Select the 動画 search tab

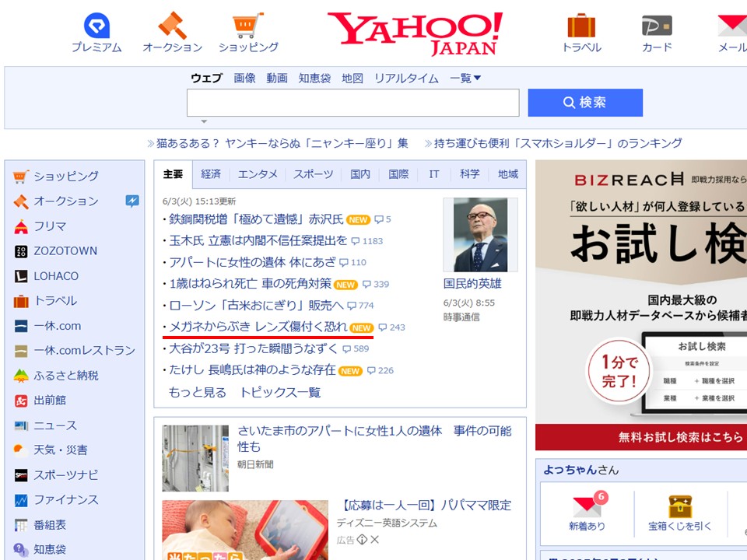point(277,78)
